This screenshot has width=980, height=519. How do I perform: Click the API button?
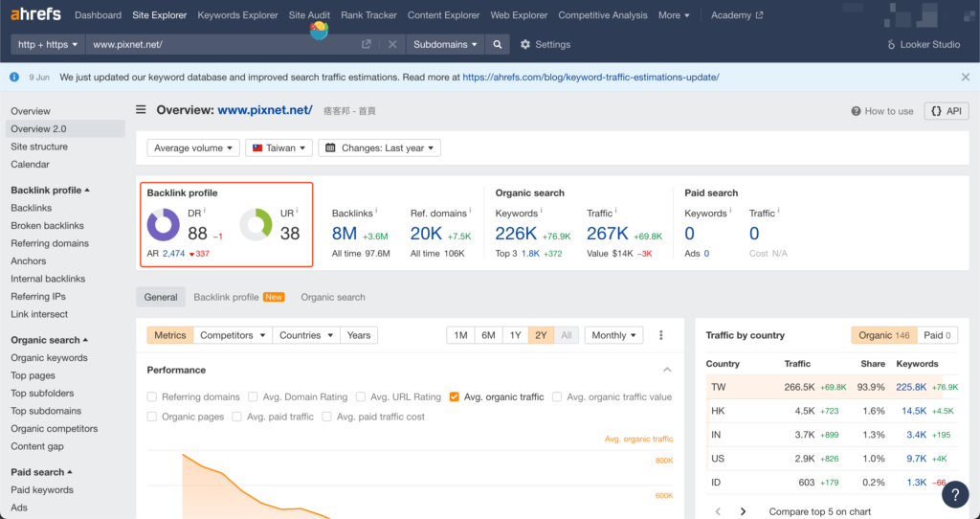click(947, 111)
